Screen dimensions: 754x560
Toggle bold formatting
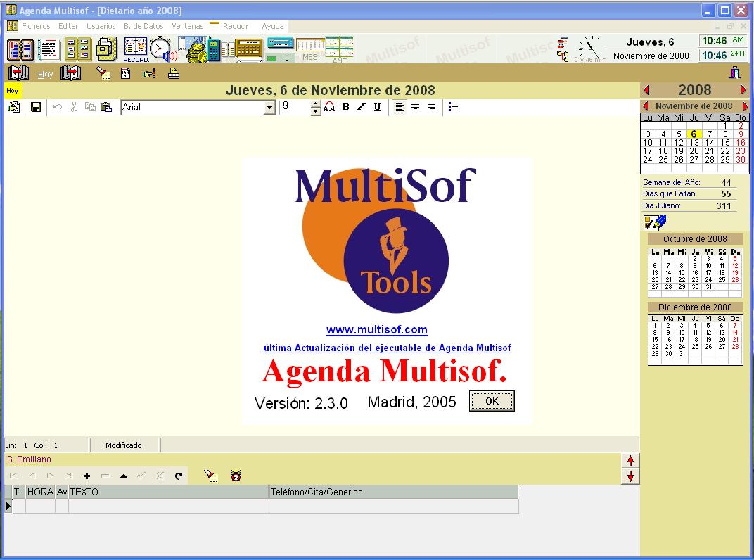[x=346, y=107]
